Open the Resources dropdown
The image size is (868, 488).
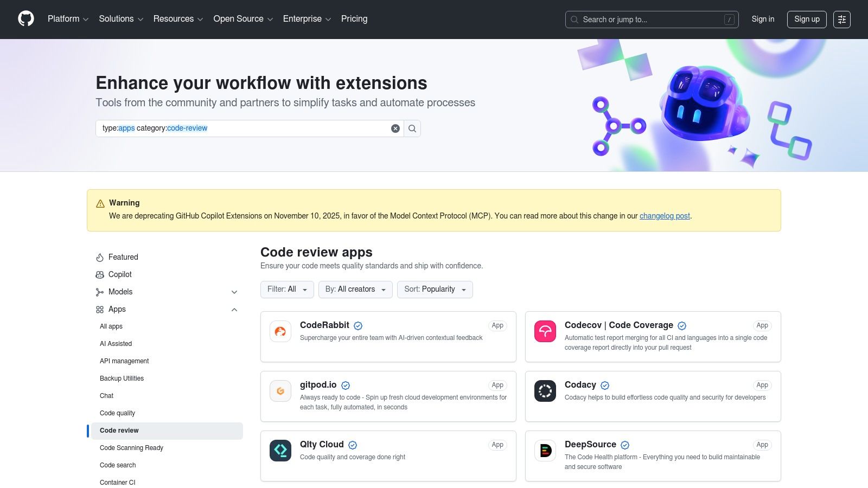[178, 19]
